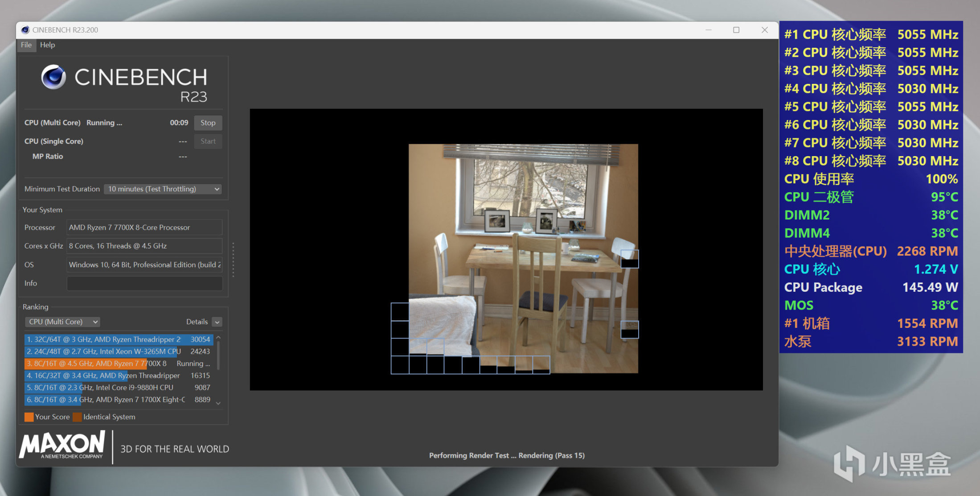Click the orange Your Score legend swatch
Viewport: 980px width, 496px height.
(29, 417)
